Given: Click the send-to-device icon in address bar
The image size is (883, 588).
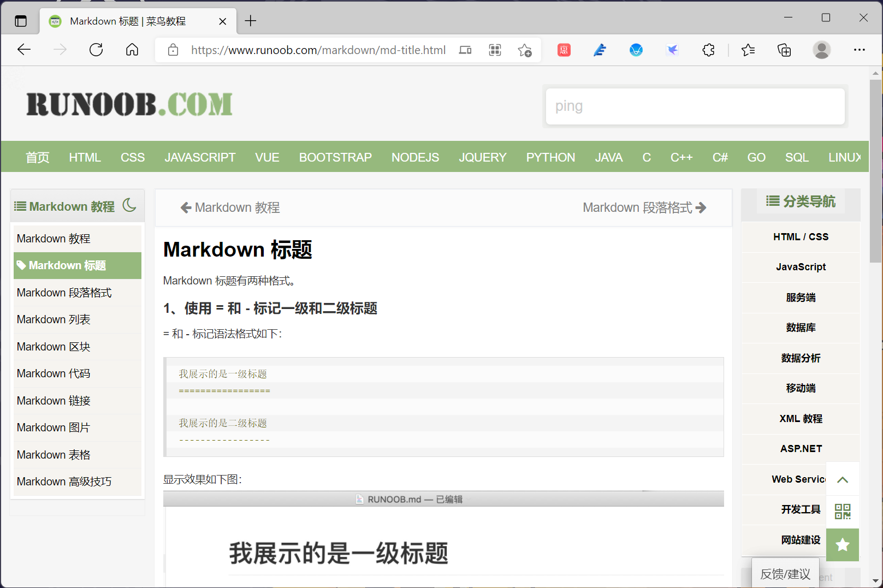Looking at the screenshot, I should tap(465, 50).
